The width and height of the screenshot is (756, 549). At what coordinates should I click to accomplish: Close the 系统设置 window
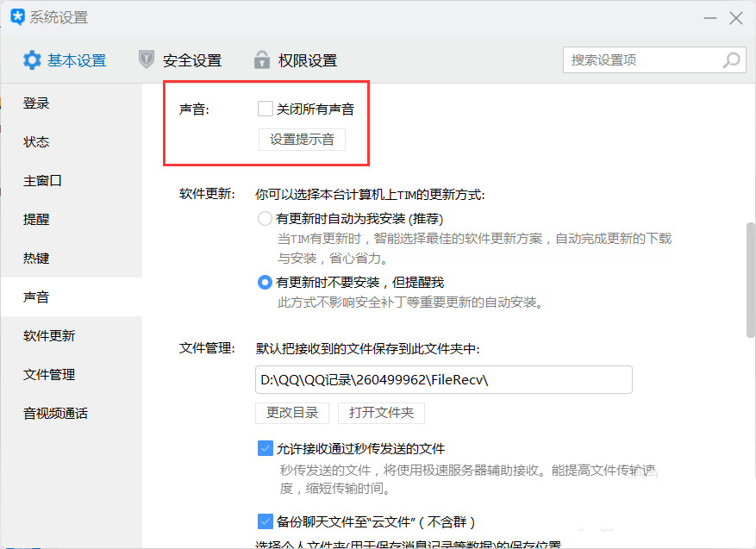pyautogui.click(x=735, y=17)
